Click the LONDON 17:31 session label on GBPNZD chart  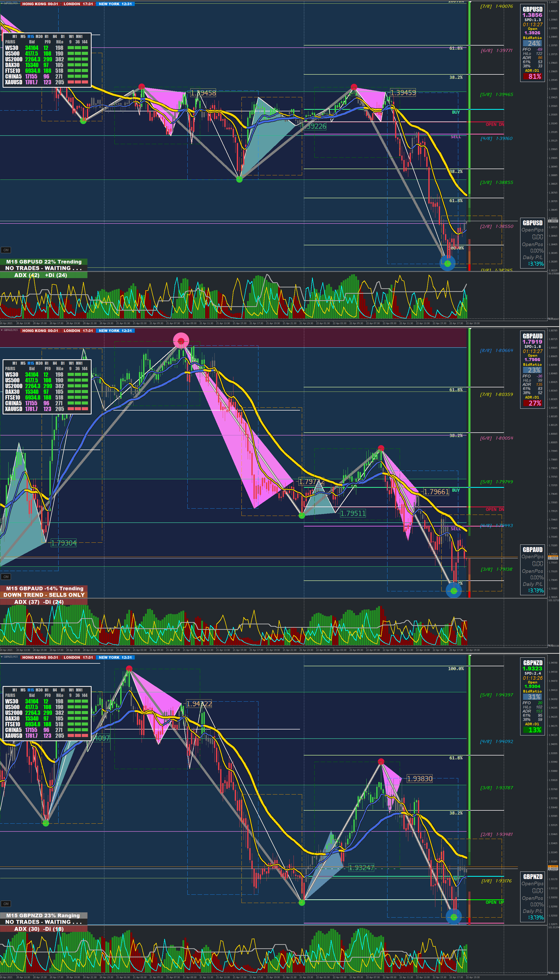point(78,657)
